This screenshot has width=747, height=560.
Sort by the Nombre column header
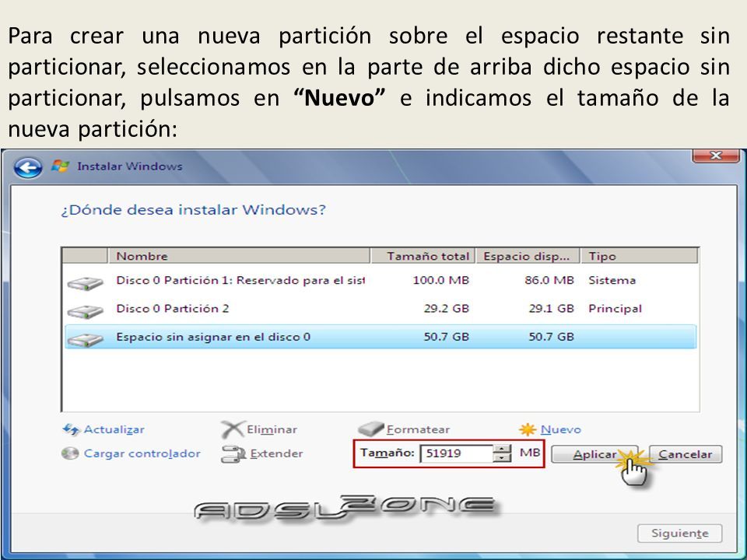tap(239, 256)
